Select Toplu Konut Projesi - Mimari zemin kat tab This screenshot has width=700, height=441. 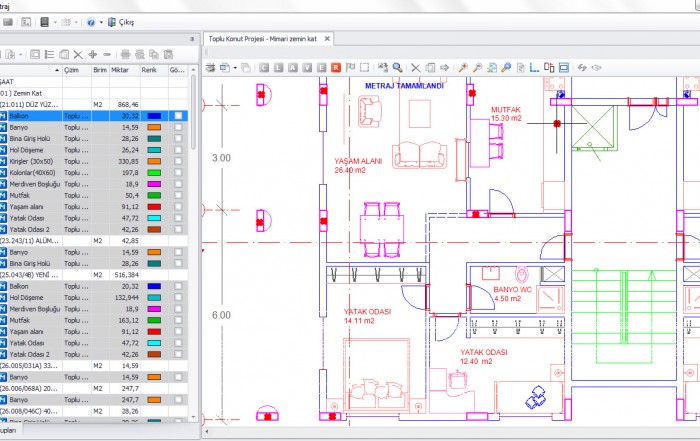[x=262, y=38]
